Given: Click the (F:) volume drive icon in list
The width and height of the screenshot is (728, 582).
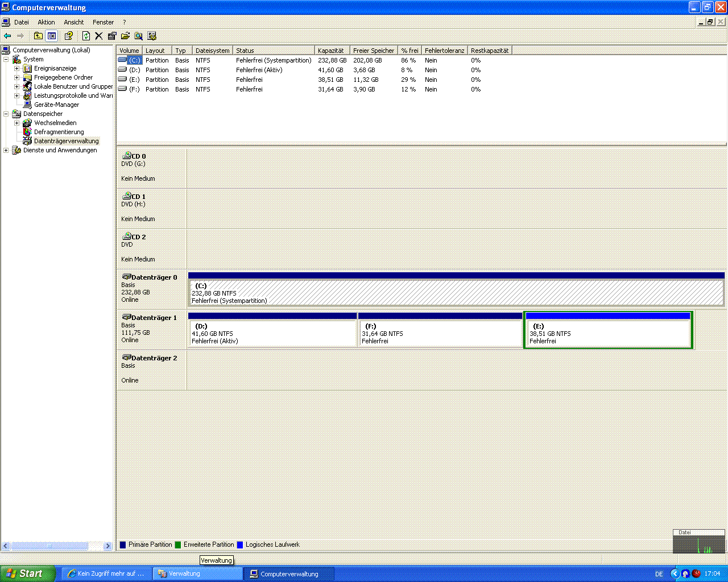Looking at the screenshot, I should (x=122, y=89).
